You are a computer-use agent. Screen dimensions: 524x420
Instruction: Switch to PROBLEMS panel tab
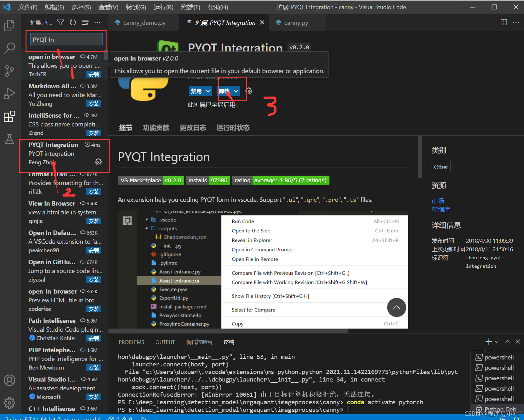click(x=131, y=342)
